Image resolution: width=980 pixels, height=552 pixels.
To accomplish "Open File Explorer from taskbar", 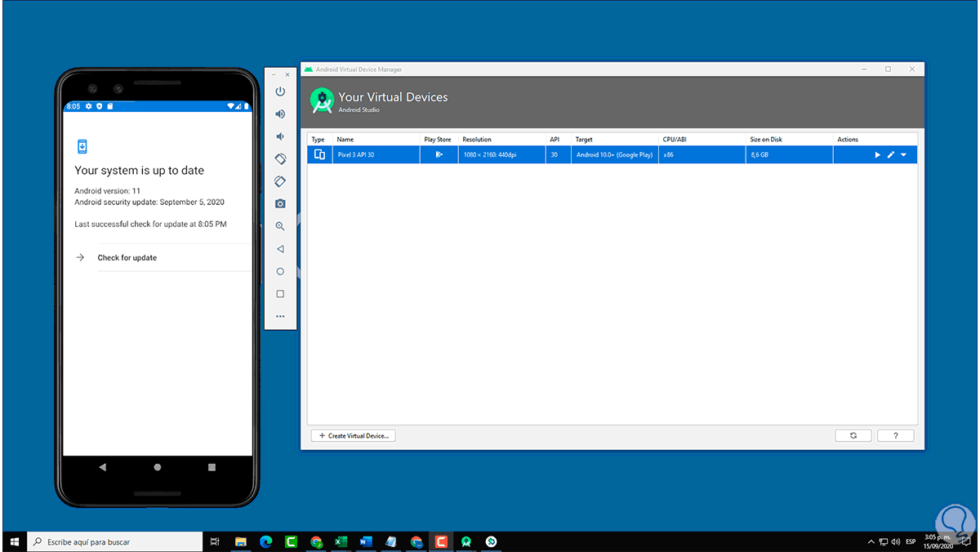I will (x=241, y=541).
